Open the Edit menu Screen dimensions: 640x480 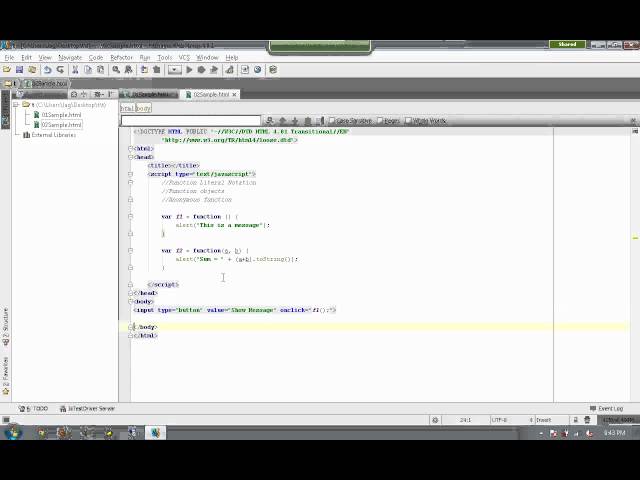[x=27, y=58]
